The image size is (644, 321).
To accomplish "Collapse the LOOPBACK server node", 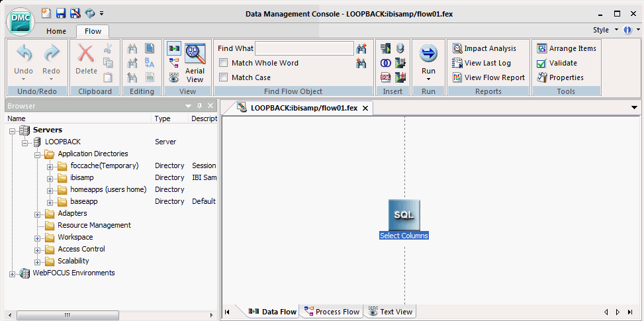I will [25, 143].
